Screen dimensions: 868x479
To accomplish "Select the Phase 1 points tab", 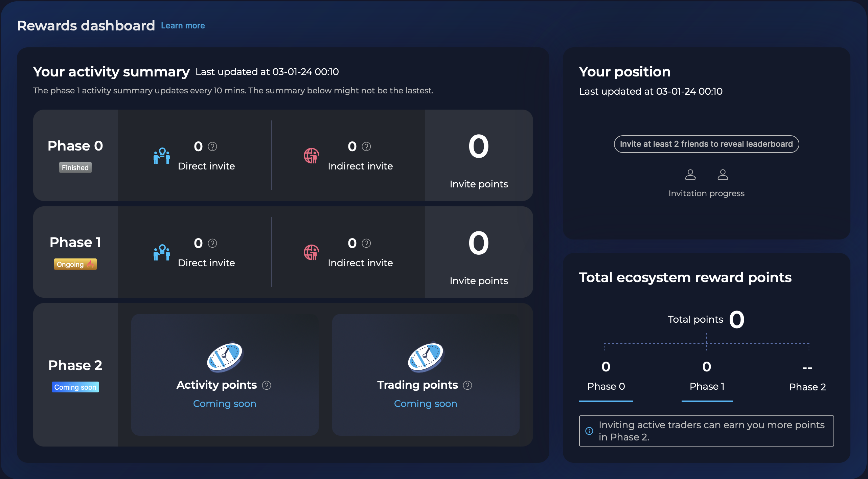I will (x=707, y=386).
